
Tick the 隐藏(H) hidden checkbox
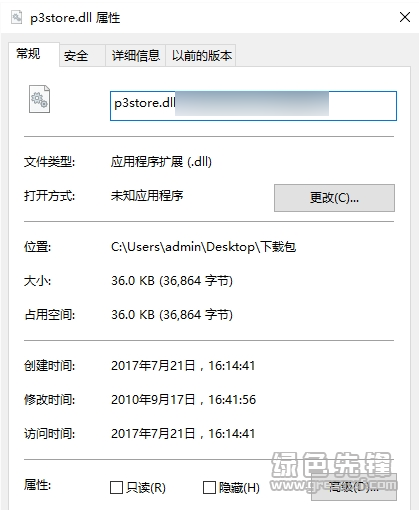209,487
